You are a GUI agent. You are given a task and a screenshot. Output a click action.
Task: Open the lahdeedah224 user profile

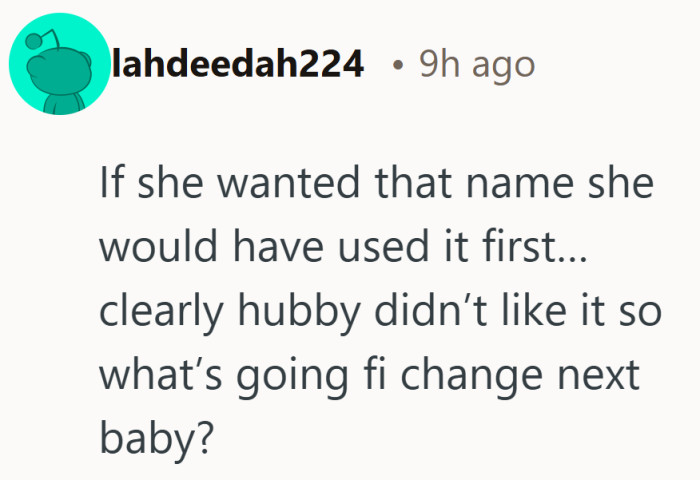coord(238,66)
